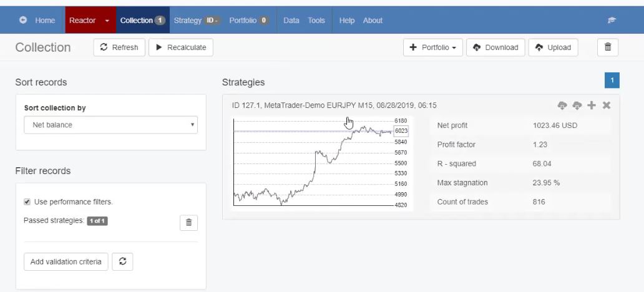Click the trash icon beside Upload
The image size is (644, 292).
pos(608,47)
